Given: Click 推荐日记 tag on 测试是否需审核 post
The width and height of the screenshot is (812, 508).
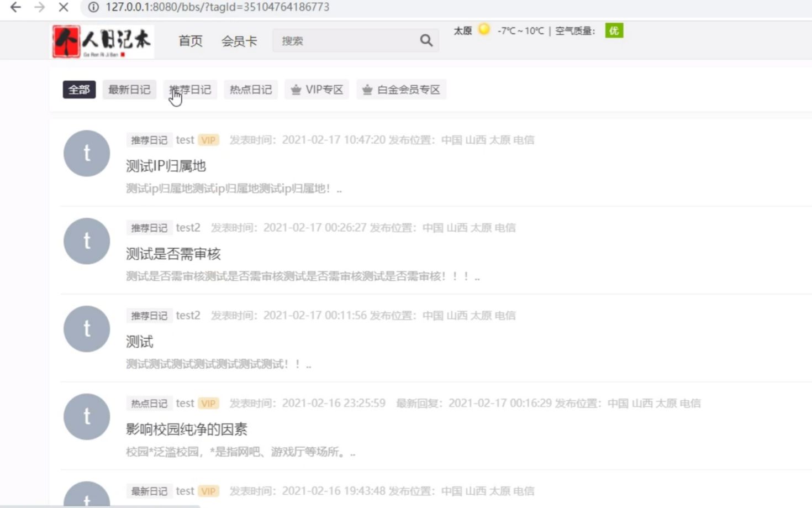Looking at the screenshot, I should [149, 228].
